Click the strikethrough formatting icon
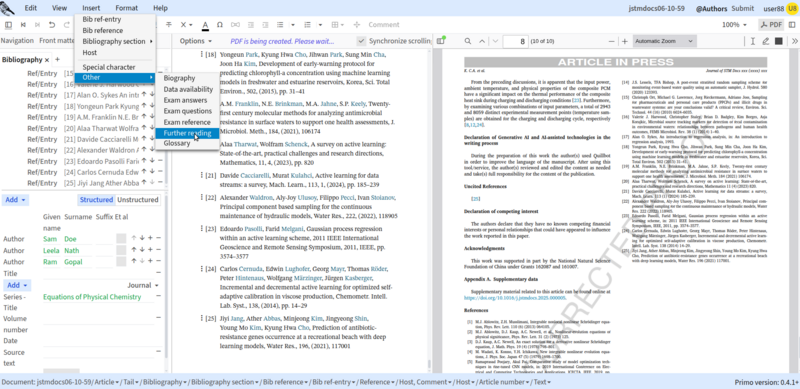800x389 pixels. pos(169,25)
